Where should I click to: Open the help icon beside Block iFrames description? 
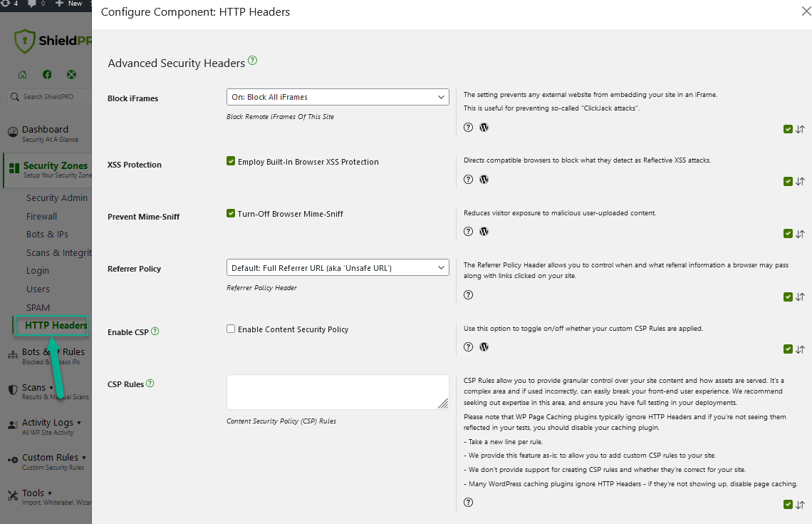468,127
